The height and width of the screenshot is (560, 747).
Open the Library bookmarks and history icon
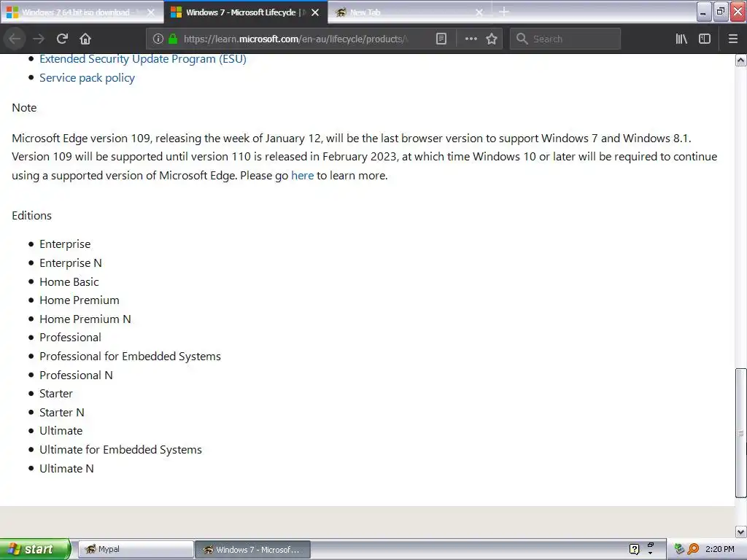[x=681, y=39]
